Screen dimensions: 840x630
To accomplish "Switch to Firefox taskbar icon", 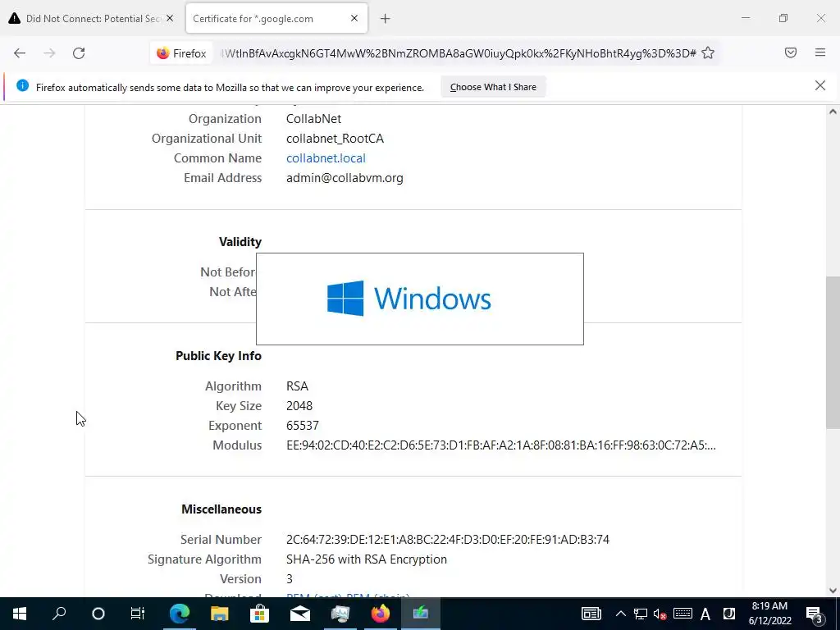I will point(381,614).
